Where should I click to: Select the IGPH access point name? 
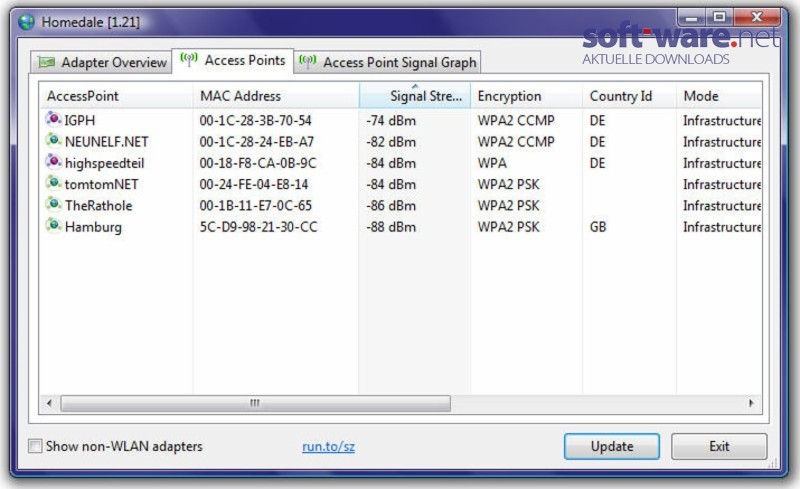pyautogui.click(x=80, y=120)
